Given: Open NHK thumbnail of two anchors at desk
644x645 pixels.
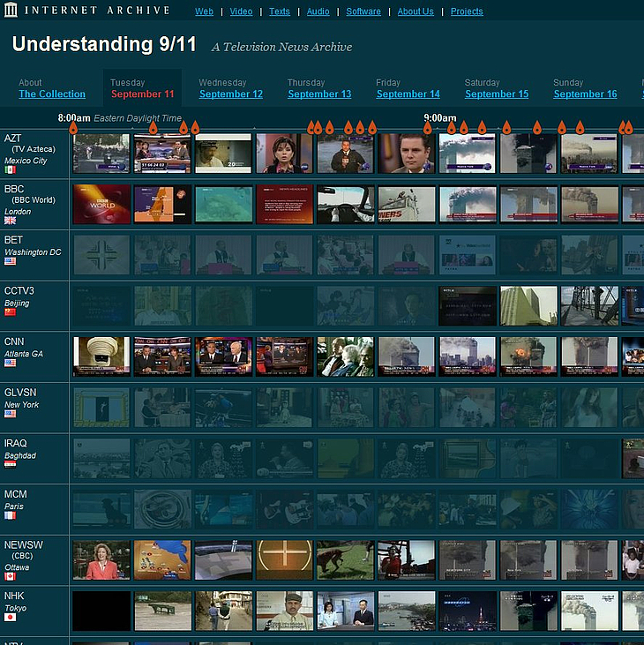Looking at the screenshot, I should 346,611.
